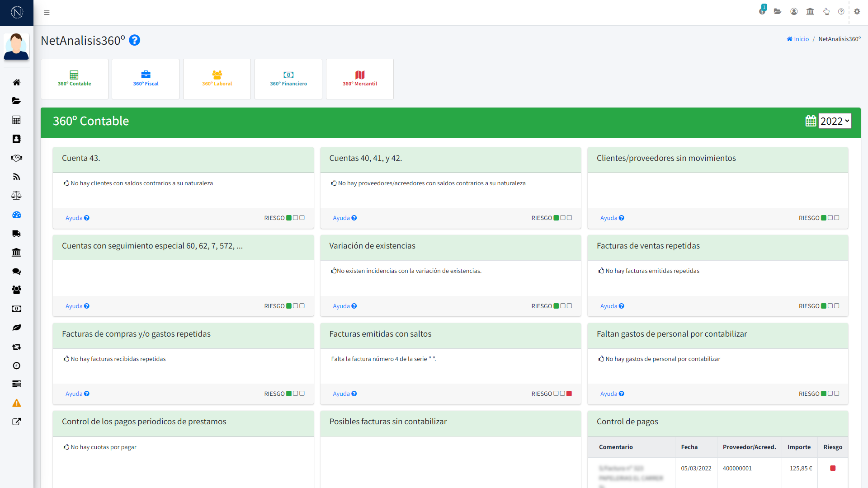Viewport: 868px width, 488px height.
Task: Open the RSS feed sidebar icon
Action: 16,177
